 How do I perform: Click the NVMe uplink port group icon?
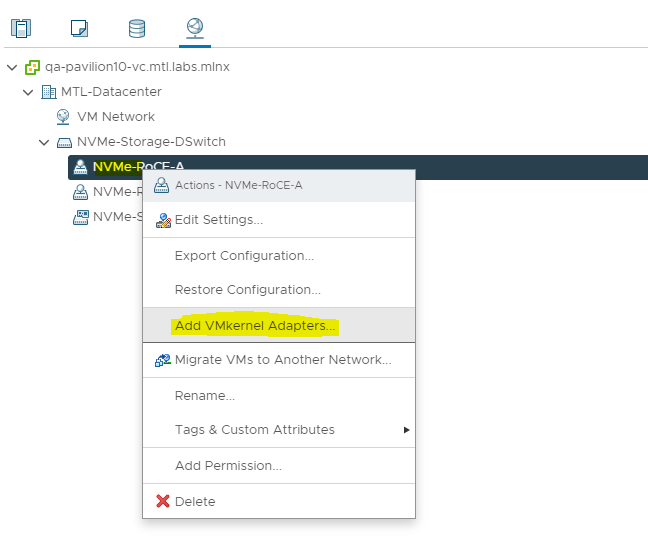(81, 217)
